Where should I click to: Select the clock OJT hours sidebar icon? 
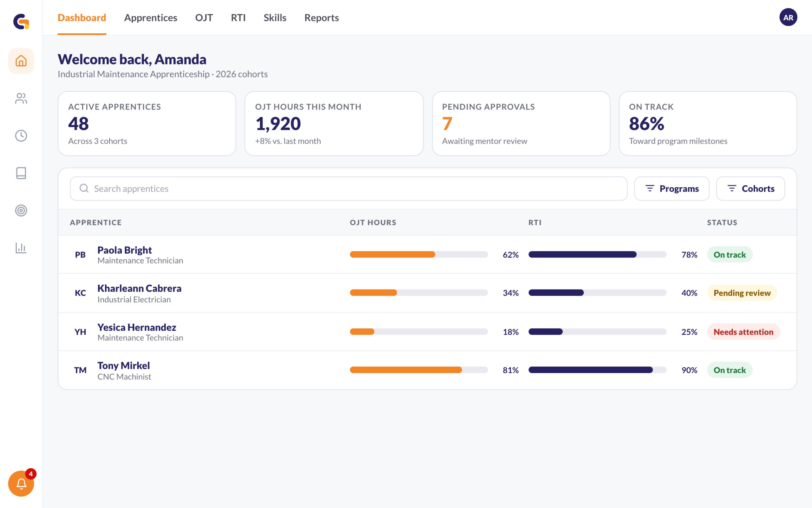coord(21,136)
